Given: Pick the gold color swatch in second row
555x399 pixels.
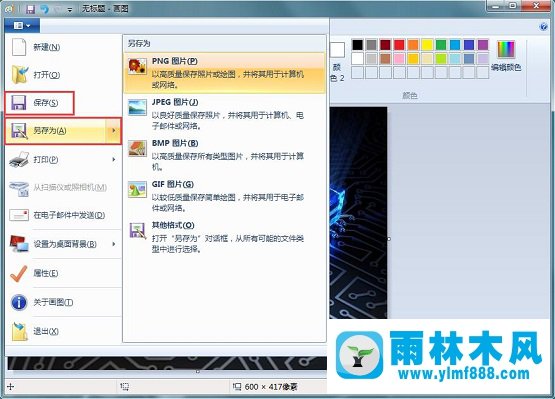Looking at the screenshot, I should click(x=413, y=58).
